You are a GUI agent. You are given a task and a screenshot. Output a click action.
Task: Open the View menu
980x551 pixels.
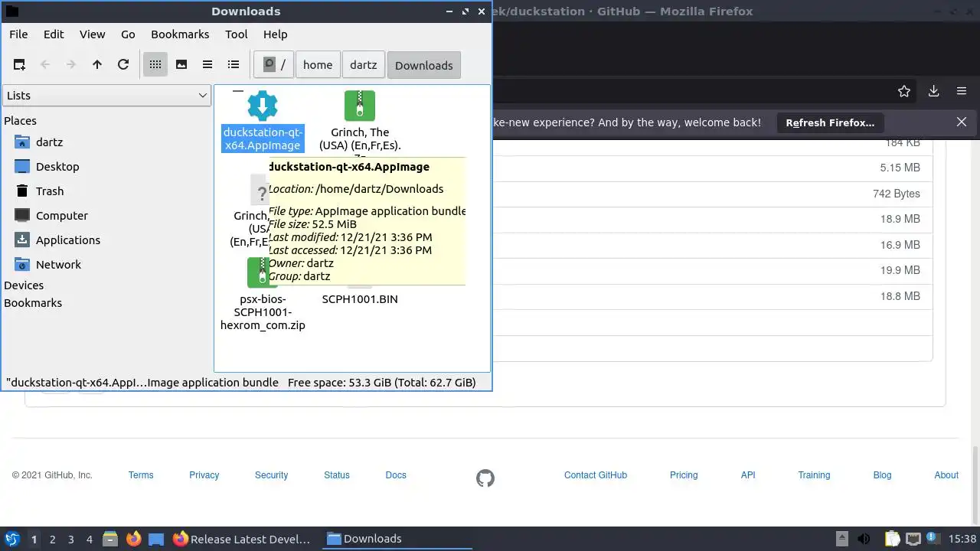point(92,34)
